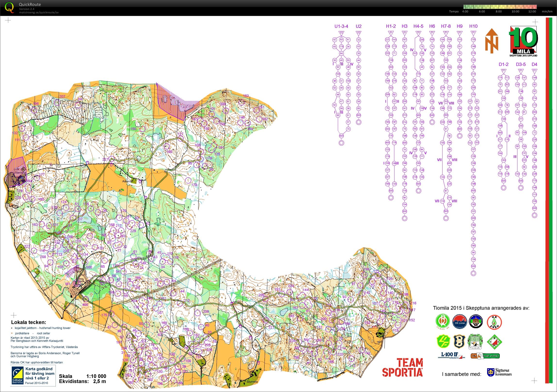
Task: Click the green diamond VÖ OL emblem
Action: tap(494, 342)
